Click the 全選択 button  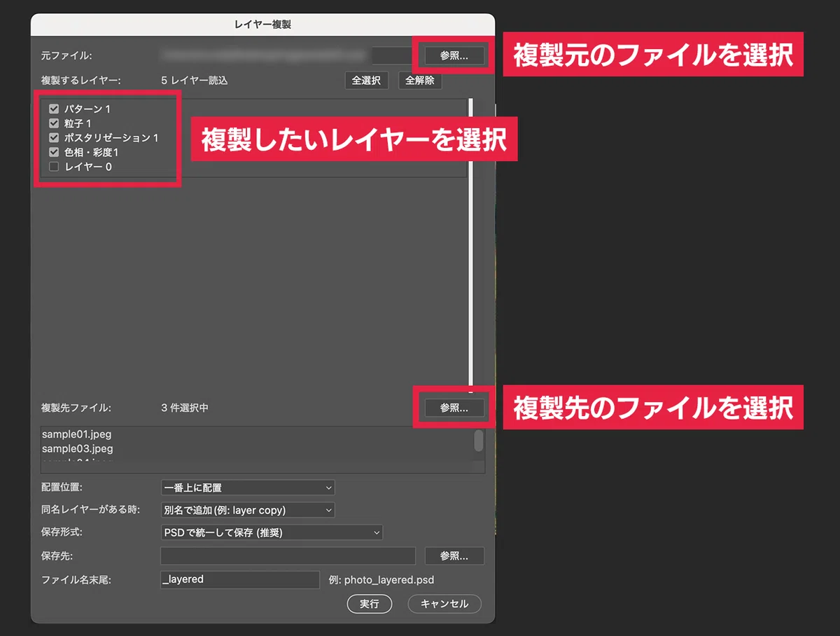pyautogui.click(x=367, y=81)
